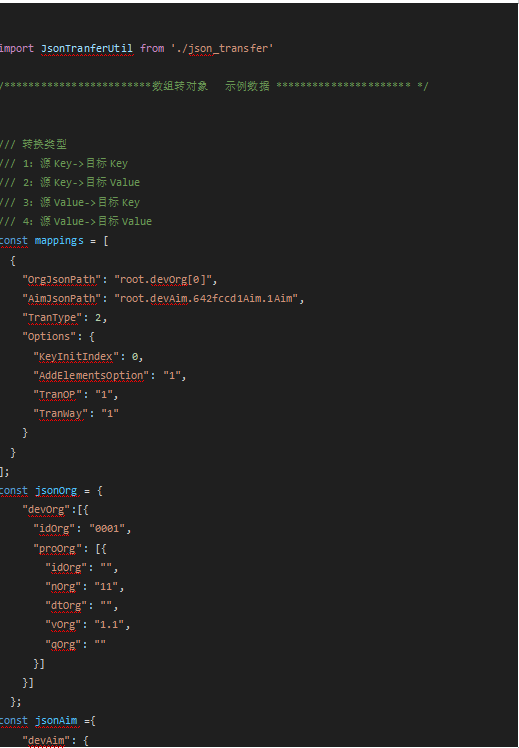
Task: Click the jsonAim constant name
Action: coord(56,721)
